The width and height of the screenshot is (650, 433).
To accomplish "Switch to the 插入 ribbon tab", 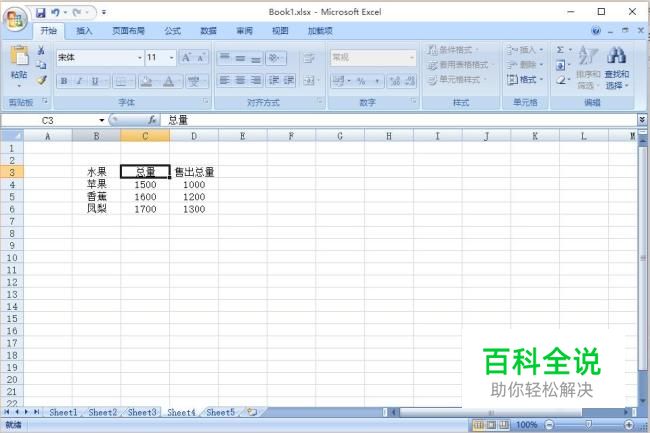I will [84, 31].
